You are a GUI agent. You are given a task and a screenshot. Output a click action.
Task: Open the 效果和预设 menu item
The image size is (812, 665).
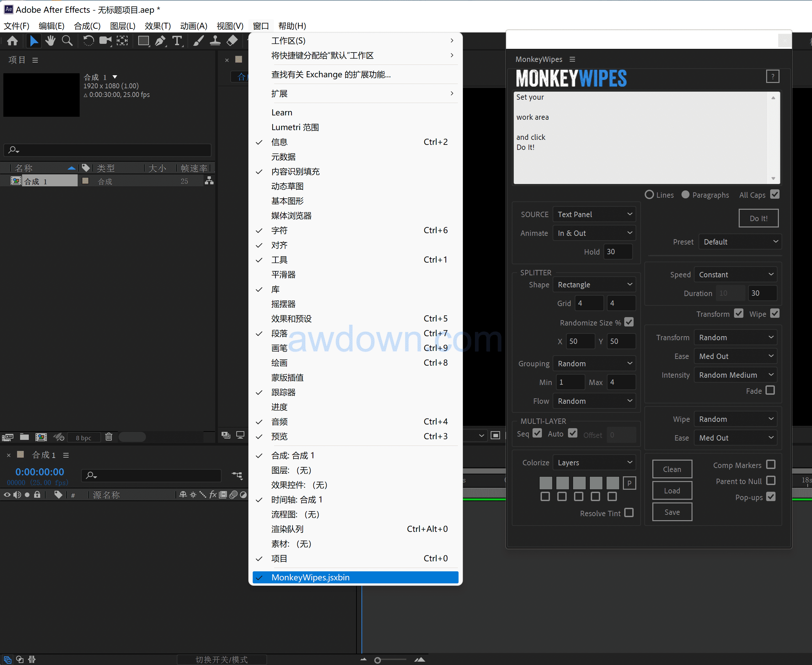coord(291,319)
